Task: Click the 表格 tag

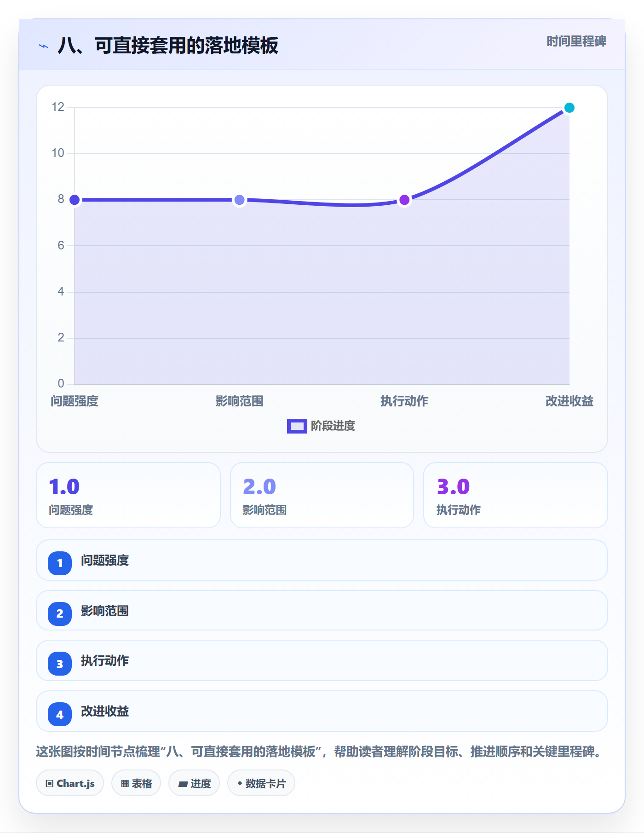Action: pyautogui.click(x=136, y=783)
